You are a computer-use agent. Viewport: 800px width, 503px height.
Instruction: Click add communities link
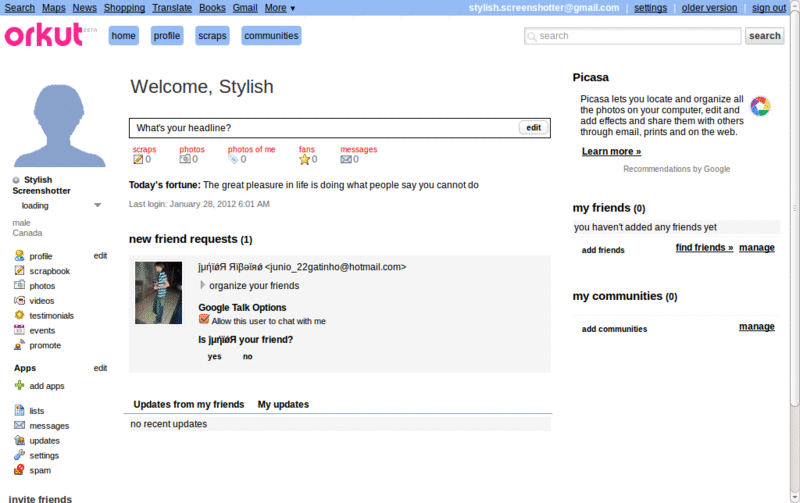coord(614,329)
